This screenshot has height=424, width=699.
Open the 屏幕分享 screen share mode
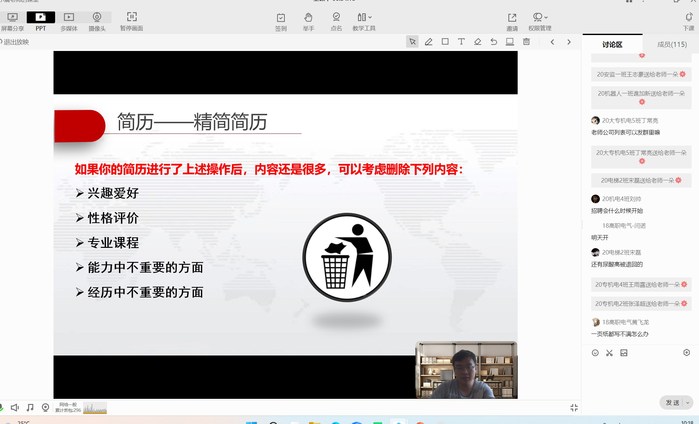[x=13, y=19]
